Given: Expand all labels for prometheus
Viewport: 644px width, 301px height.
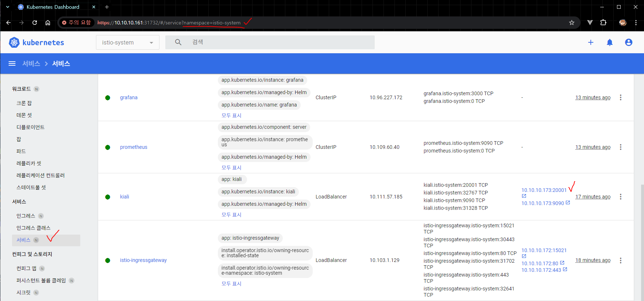Looking at the screenshot, I should (x=231, y=167).
